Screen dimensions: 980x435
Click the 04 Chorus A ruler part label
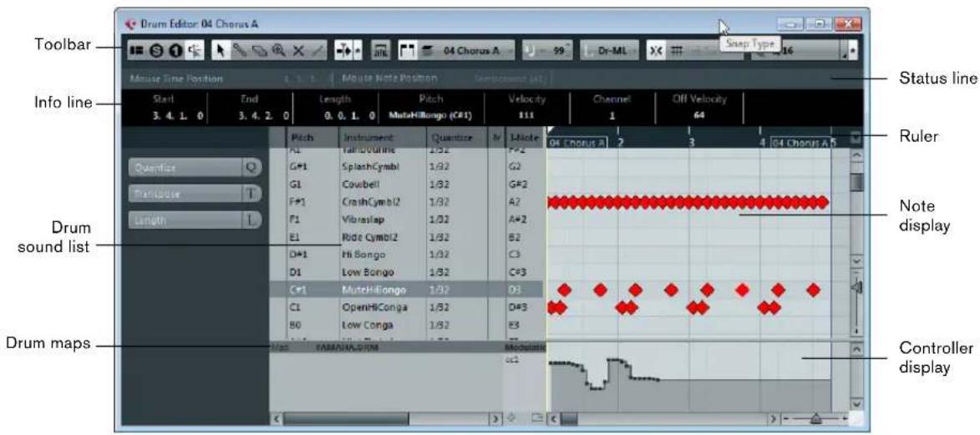click(x=576, y=143)
